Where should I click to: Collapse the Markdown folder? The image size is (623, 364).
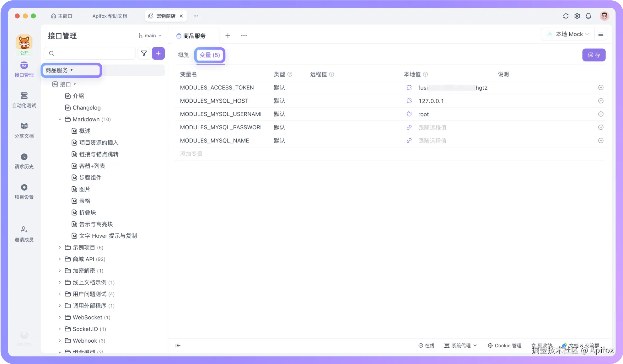(60, 119)
